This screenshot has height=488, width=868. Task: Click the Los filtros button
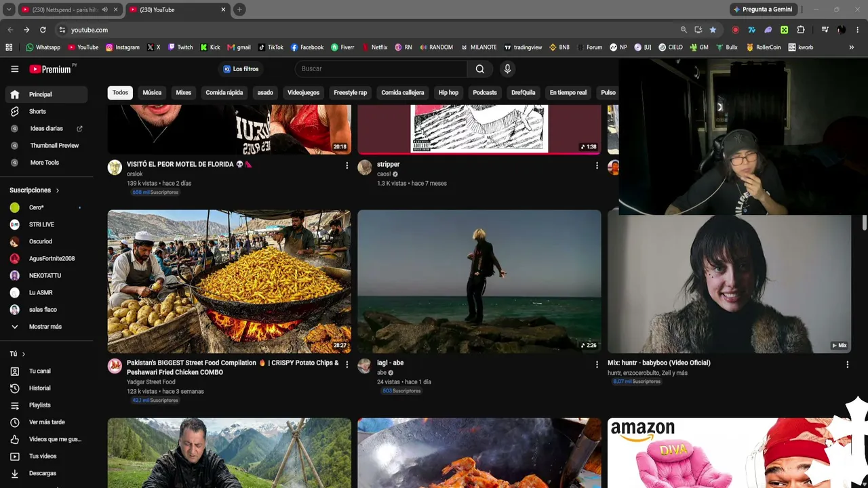pos(241,68)
